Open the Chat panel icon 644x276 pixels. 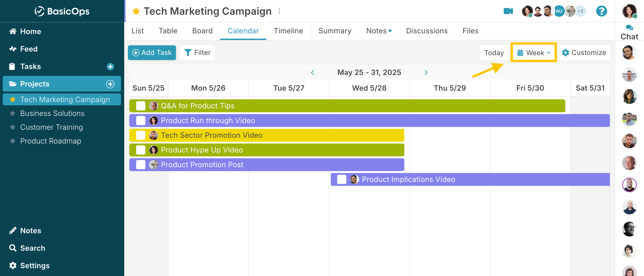[629, 32]
